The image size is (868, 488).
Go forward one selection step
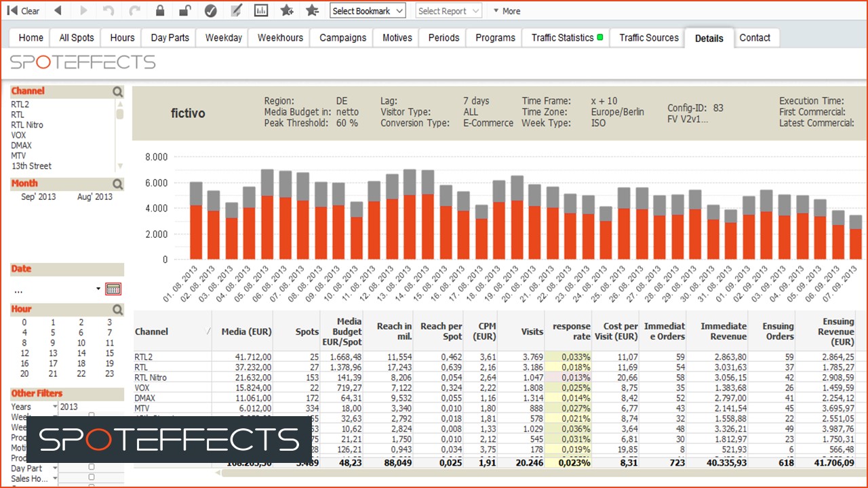click(x=83, y=11)
